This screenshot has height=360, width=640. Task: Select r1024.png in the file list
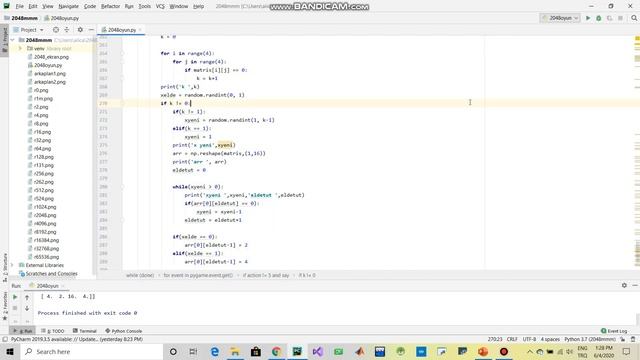click(45, 207)
